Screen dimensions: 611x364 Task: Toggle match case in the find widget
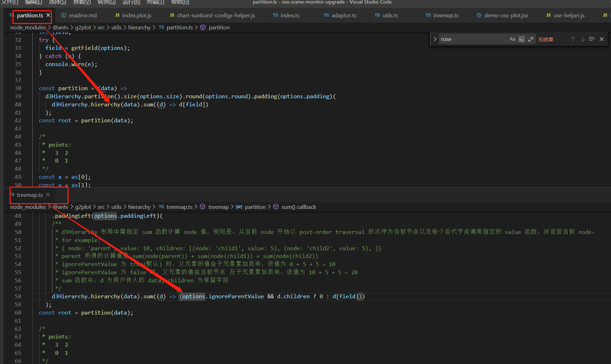tap(512, 39)
